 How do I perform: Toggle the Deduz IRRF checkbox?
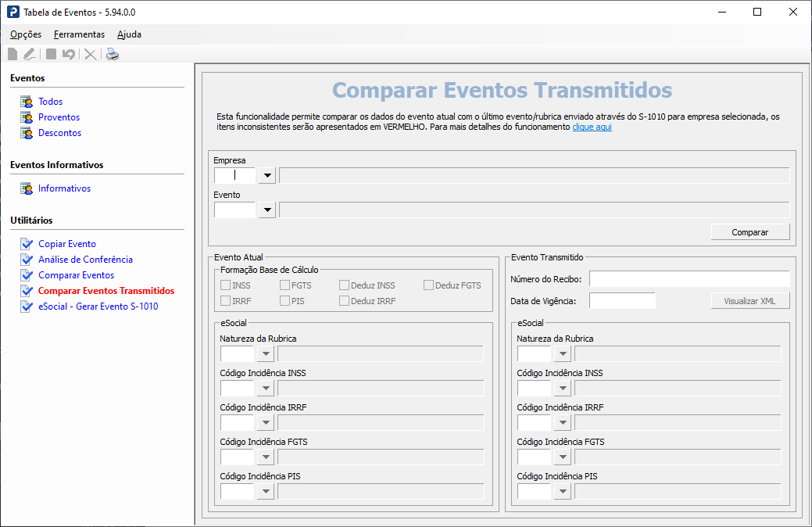pyautogui.click(x=344, y=300)
